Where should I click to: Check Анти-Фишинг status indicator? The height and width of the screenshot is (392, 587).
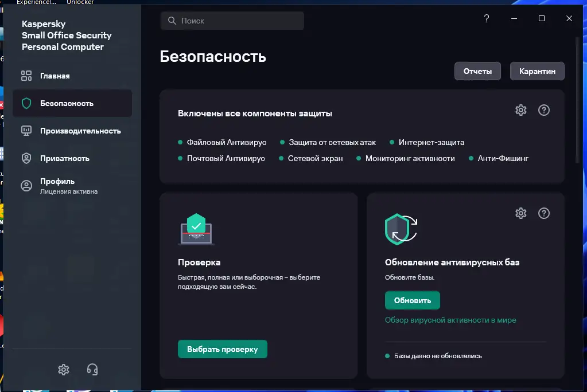pos(471,158)
